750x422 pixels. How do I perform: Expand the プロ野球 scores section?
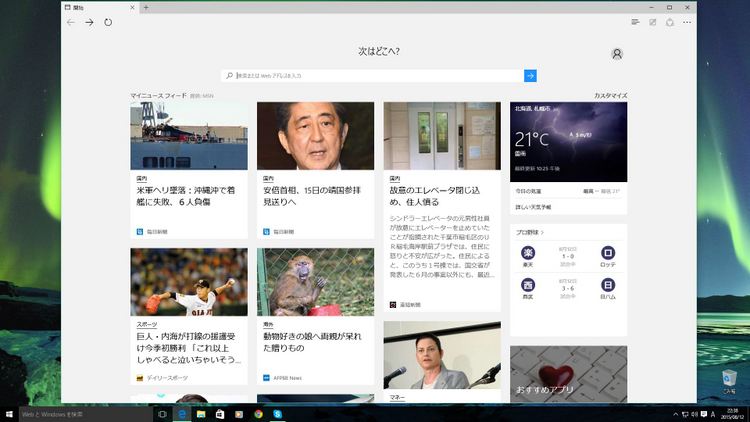point(529,233)
